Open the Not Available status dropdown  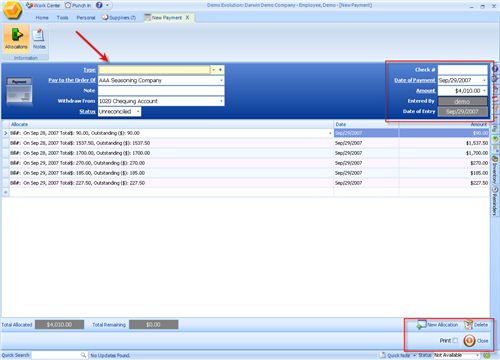(477, 355)
